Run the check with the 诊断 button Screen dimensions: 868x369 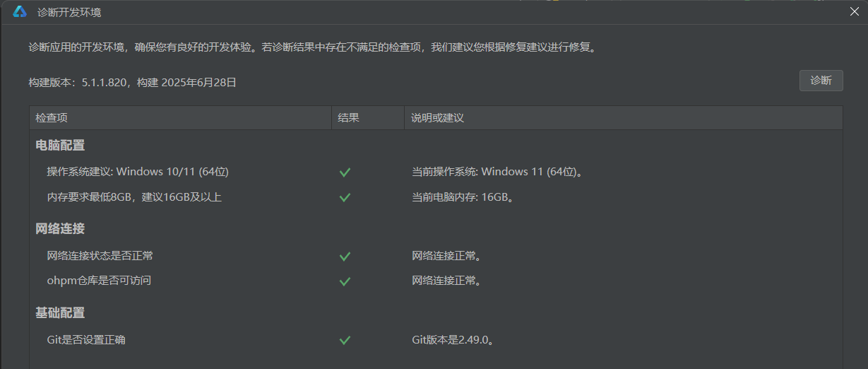tap(821, 81)
